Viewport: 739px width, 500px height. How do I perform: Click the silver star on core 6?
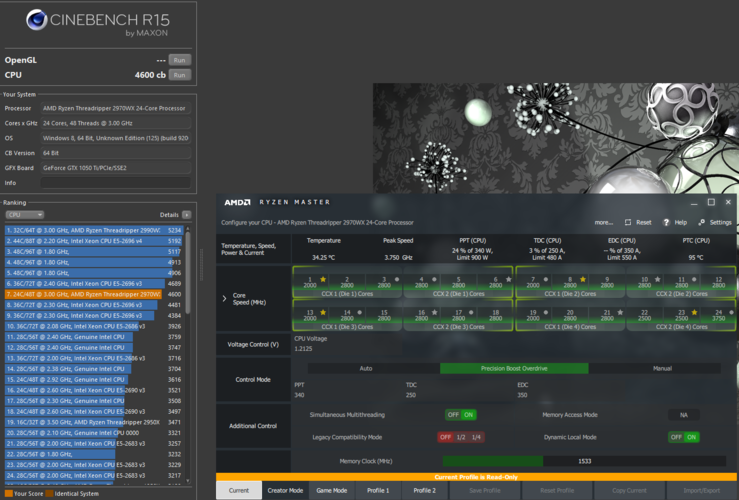pyautogui.click(x=509, y=279)
